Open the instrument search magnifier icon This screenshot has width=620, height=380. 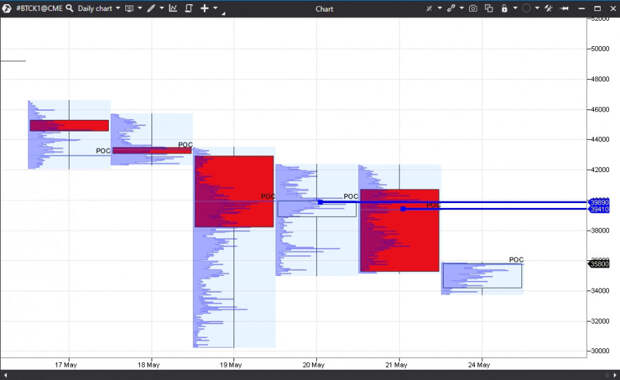(x=70, y=8)
